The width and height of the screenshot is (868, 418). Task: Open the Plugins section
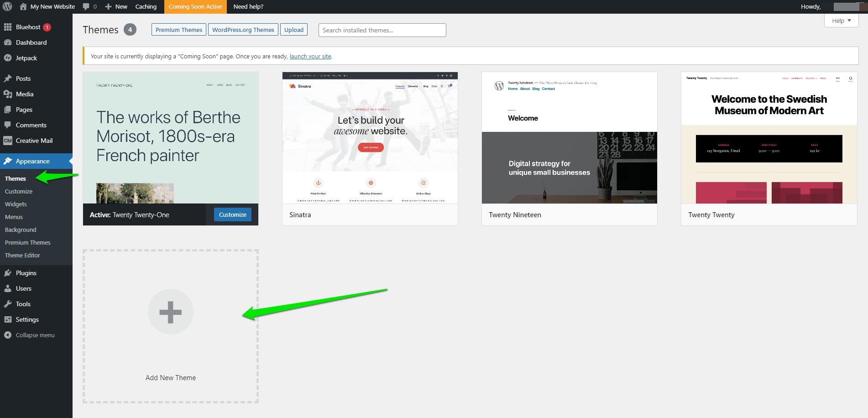pyautogui.click(x=26, y=273)
